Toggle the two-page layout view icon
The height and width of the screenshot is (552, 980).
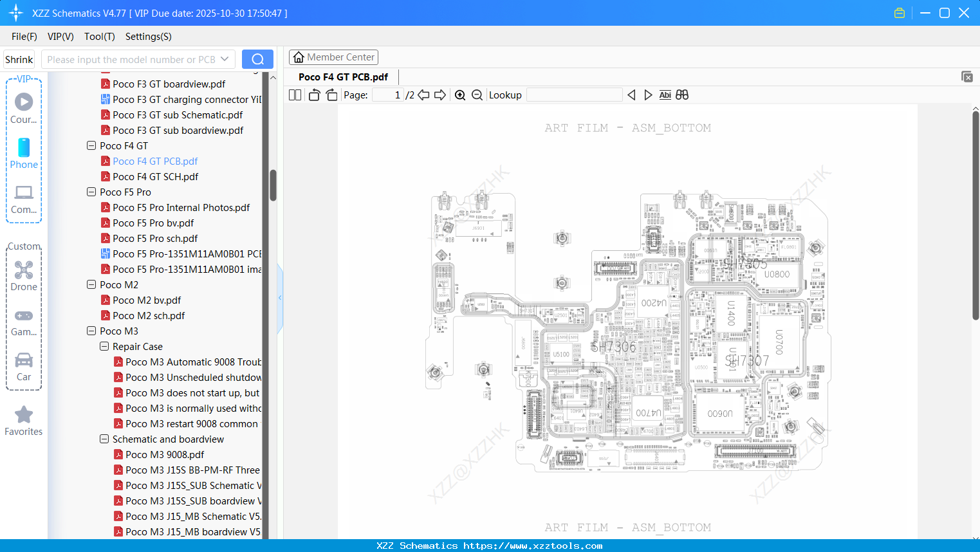(295, 95)
